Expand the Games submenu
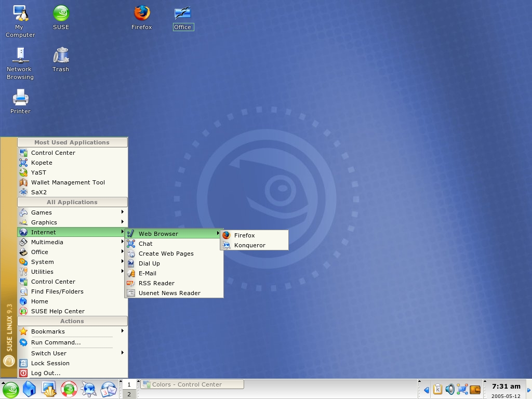Viewport: 532px width, 399px height. 72,212
